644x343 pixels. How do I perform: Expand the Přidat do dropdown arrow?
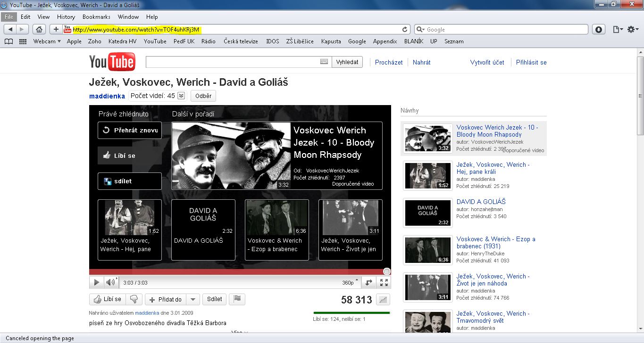click(192, 299)
